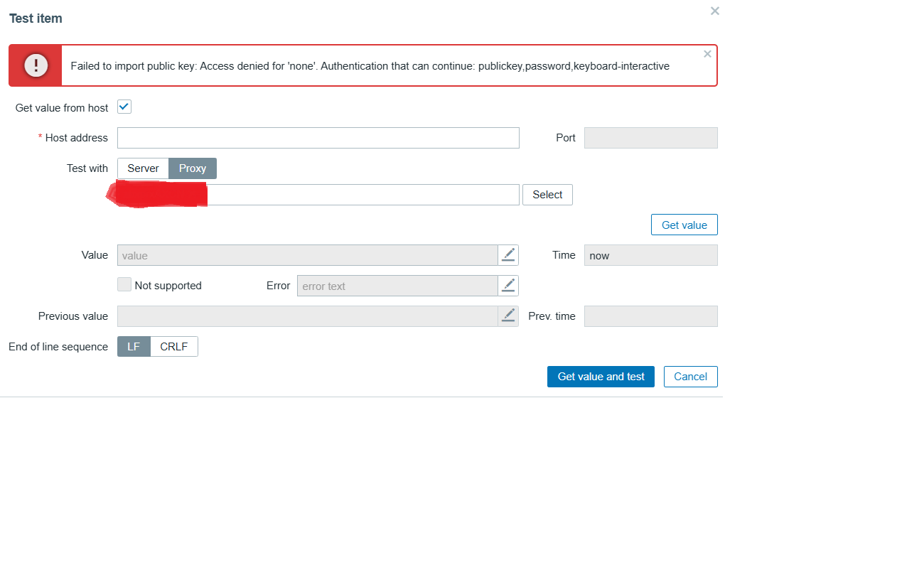Screen dimensions: 924x565
Task: Click the red warning exclamation icon
Action: pyautogui.click(x=36, y=65)
